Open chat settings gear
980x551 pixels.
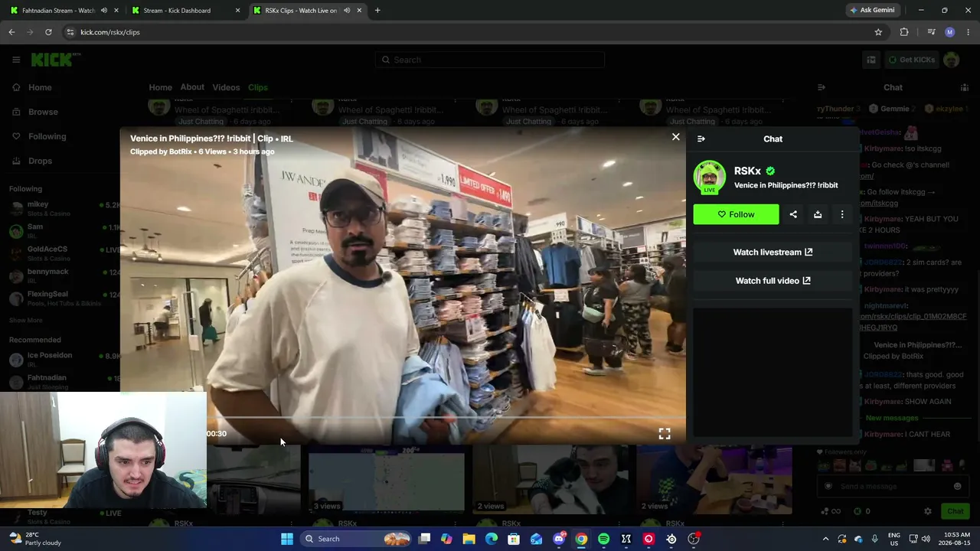(928, 511)
